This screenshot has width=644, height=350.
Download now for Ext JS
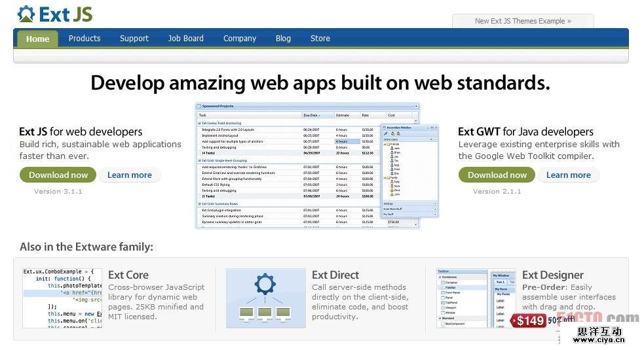tap(58, 175)
